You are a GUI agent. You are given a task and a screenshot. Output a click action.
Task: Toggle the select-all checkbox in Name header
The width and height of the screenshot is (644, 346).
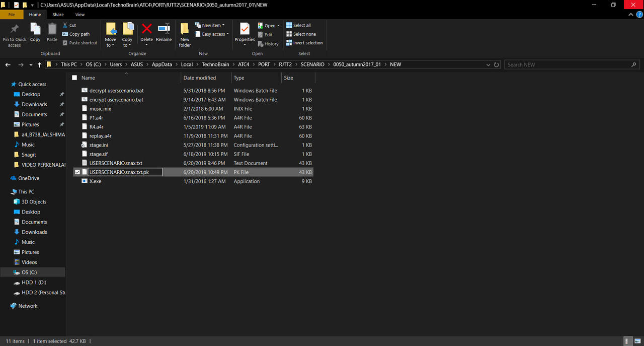point(74,78)
